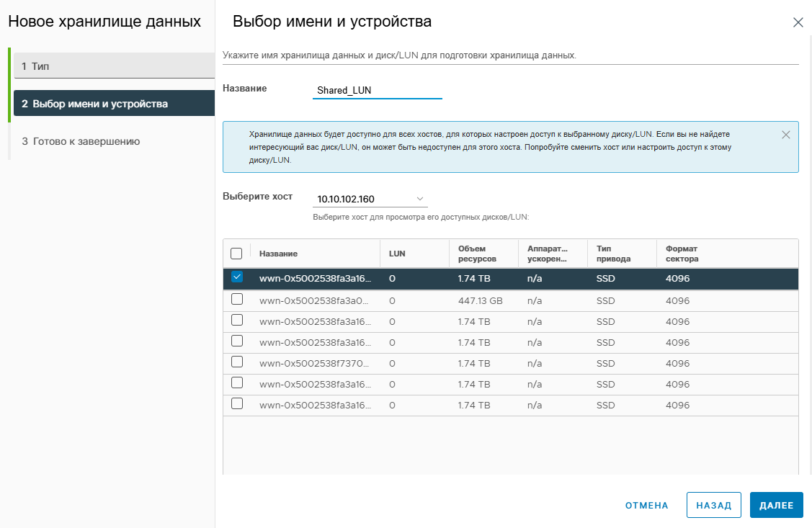Select step 2 Выбор имени и устройства
This screenshot has width=812, height=528.
click(x=114, y=104)
